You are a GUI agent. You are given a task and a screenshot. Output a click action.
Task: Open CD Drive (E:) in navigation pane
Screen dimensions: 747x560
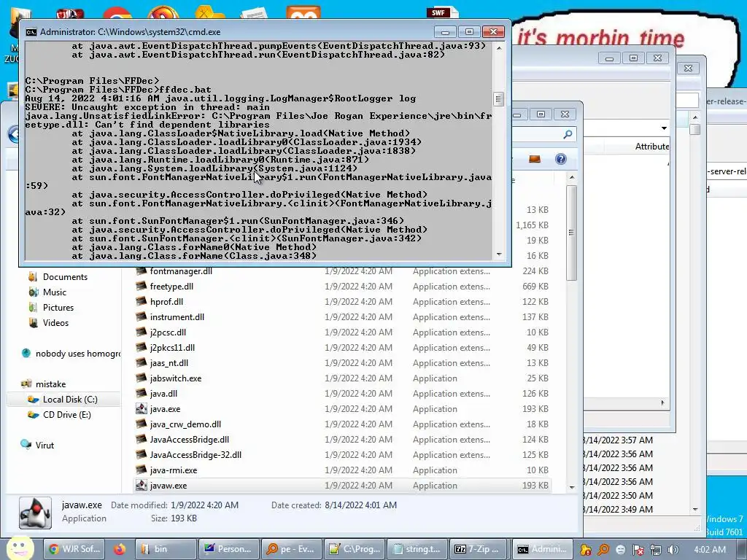point(66,414)
